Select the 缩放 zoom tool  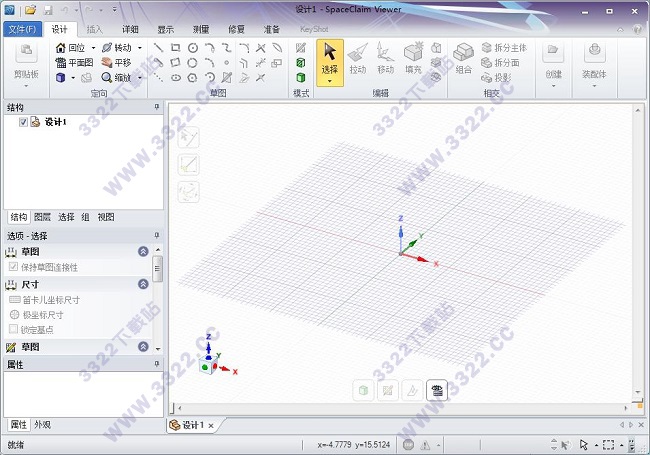point(116,77)
